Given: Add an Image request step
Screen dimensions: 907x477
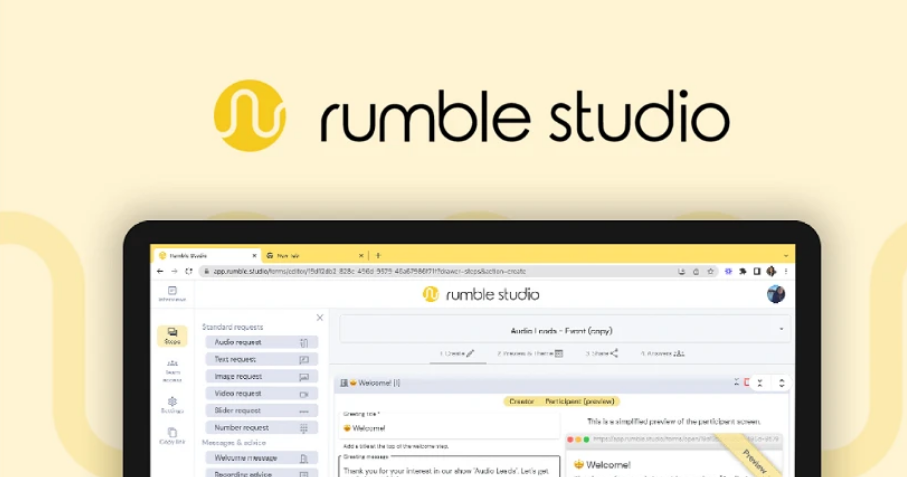Looking at the screenshot, I should tap(261, 376).
